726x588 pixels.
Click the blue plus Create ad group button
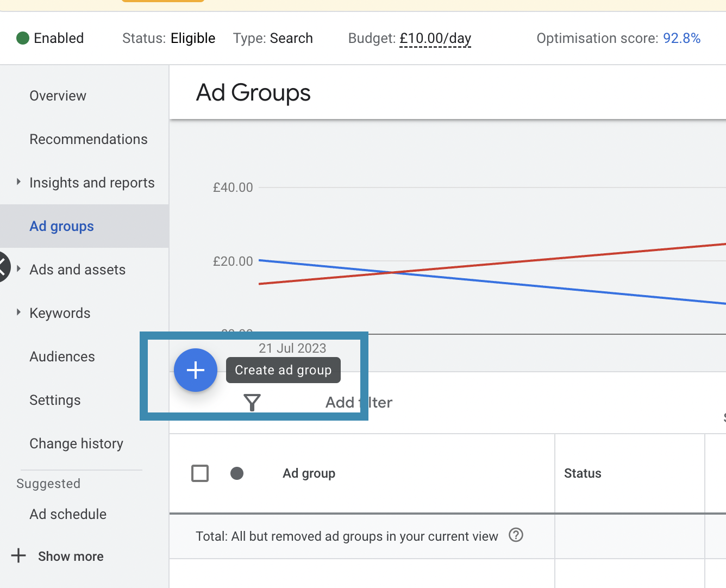tap(196, 370)
